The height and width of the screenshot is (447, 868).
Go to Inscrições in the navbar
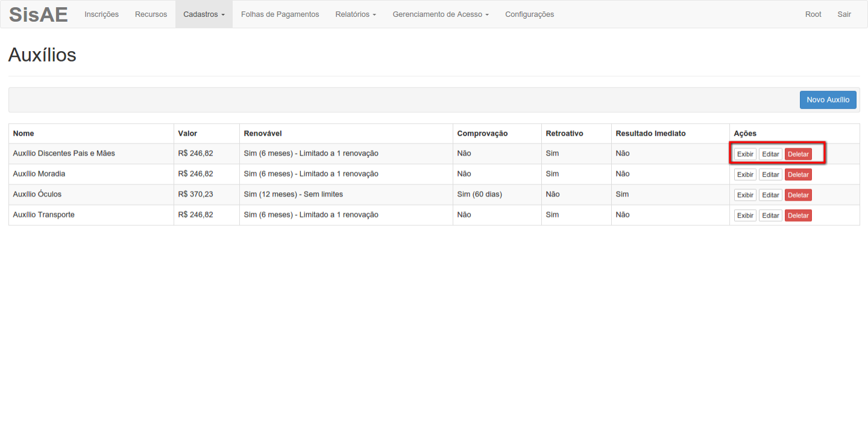tap(101, 14)
